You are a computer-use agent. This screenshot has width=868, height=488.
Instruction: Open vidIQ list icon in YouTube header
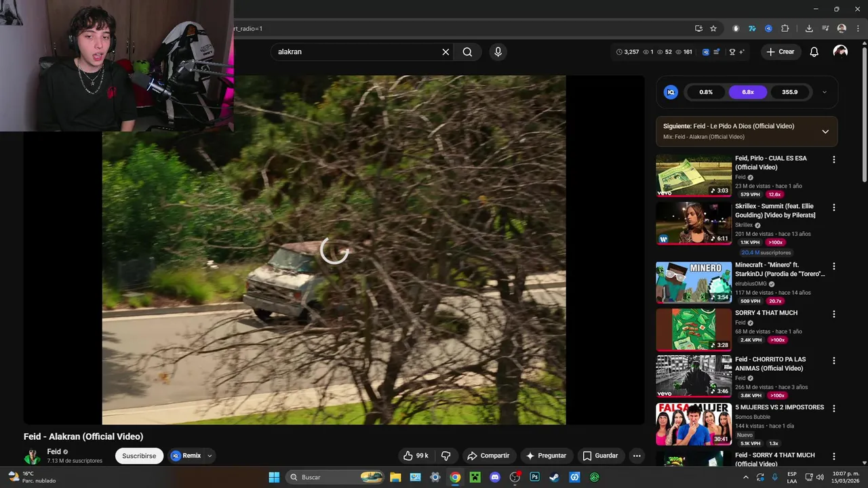pos(717,52)
